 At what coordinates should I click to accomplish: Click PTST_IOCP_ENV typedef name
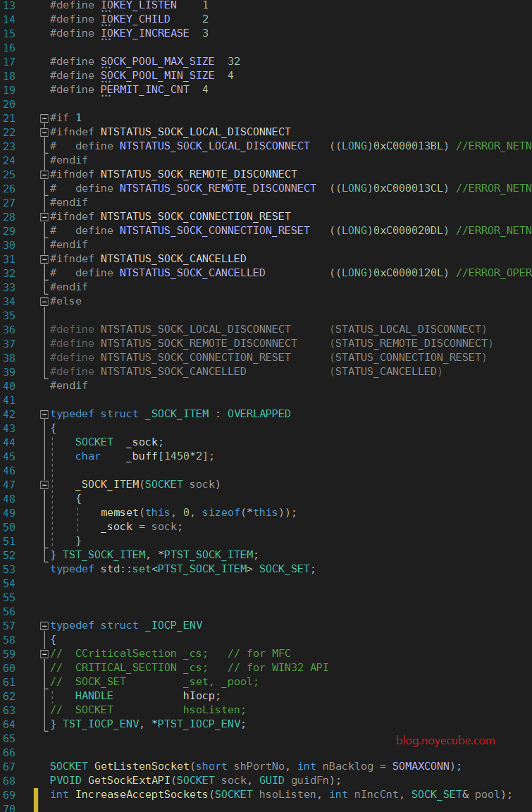199,723
